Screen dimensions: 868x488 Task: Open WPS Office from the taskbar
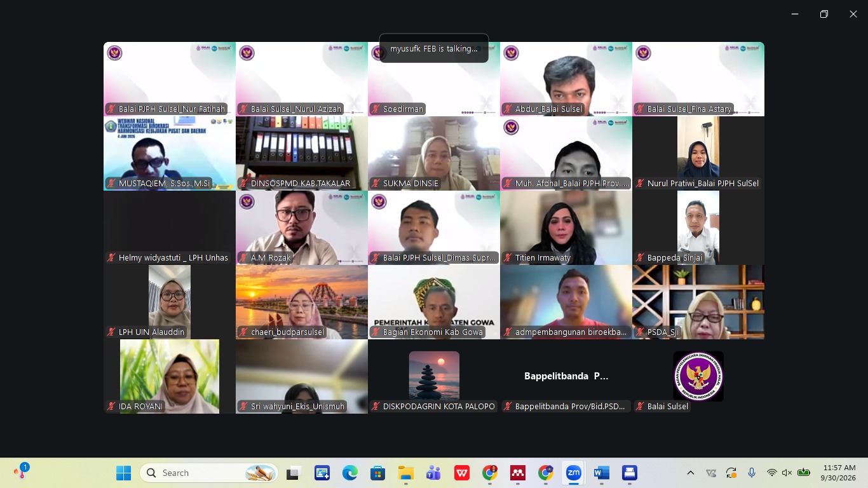(462, 473)
